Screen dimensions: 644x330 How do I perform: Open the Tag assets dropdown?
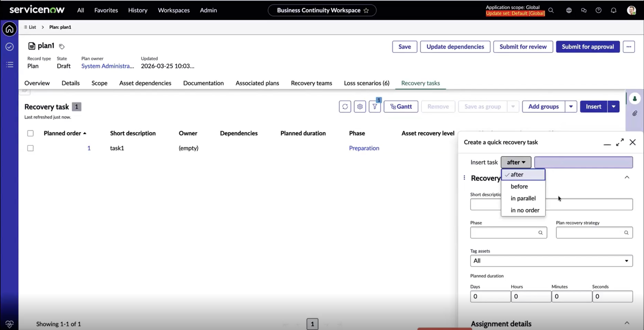tap(551, 261)
